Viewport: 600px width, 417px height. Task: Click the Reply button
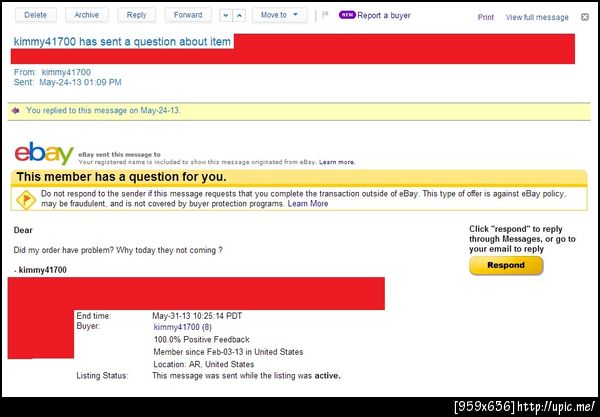click(136, 15)
